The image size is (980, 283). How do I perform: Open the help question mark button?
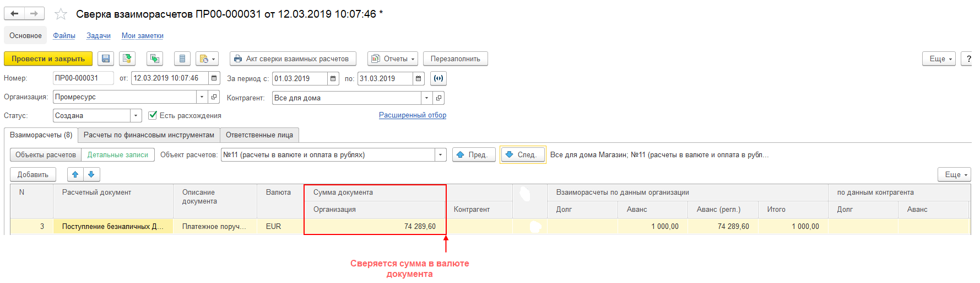pos(968,58)
